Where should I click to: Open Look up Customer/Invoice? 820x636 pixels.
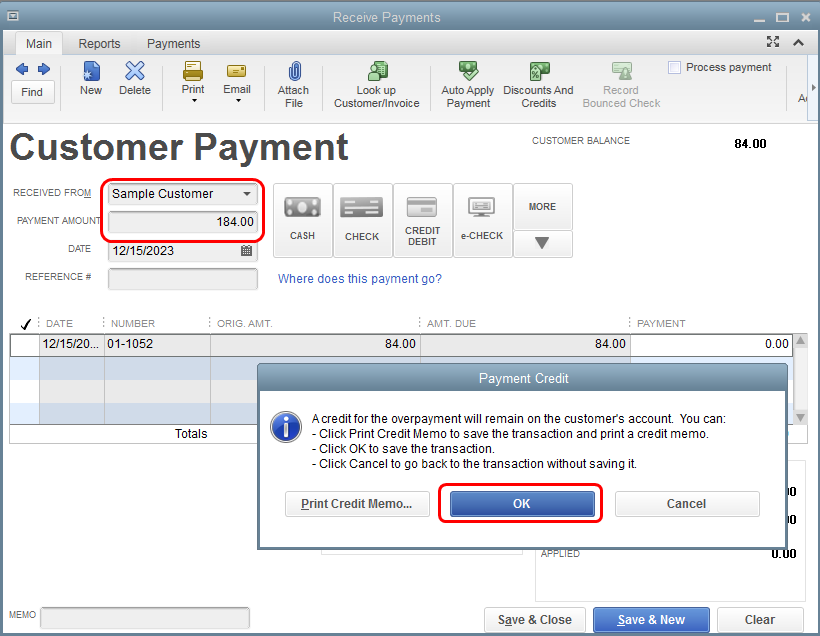pos(377,84)
